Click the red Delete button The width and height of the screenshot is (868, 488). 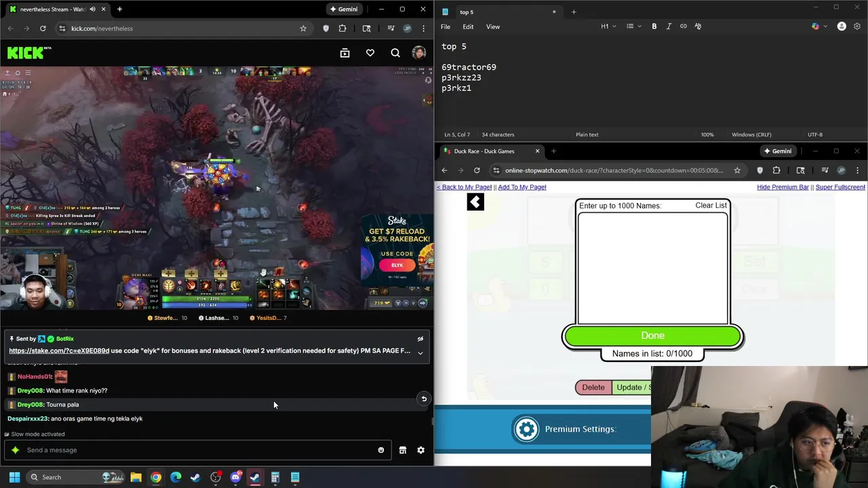(x=593, y=387)
